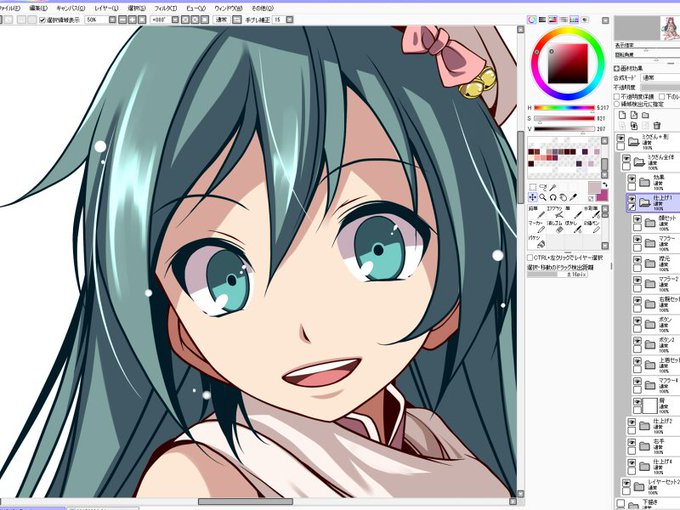The height and width of the screenshot is (510, 680).
Task: Select the Eyedropper color picker tool
Action: [573, 197]
